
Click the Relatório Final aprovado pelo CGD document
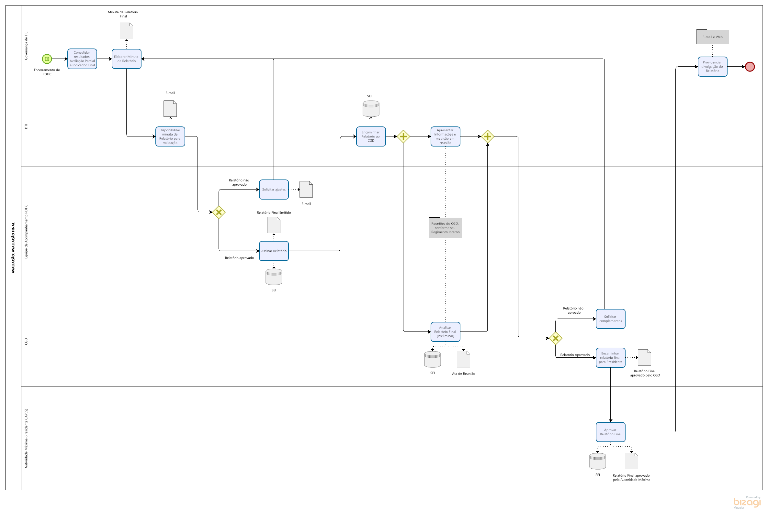[x=644, y=357]
